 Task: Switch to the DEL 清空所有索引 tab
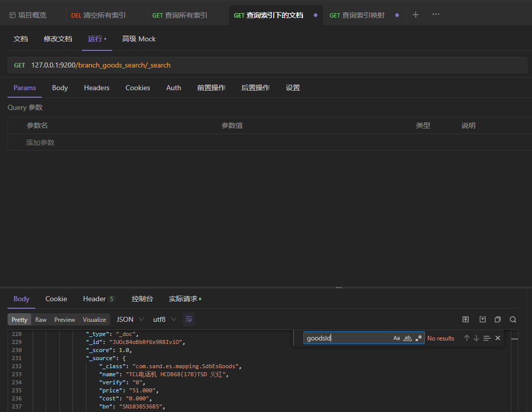tap(98, 15)
